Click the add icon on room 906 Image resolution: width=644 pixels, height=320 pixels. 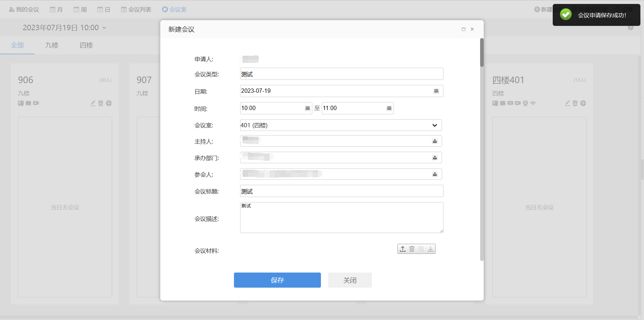click(109, 103)
